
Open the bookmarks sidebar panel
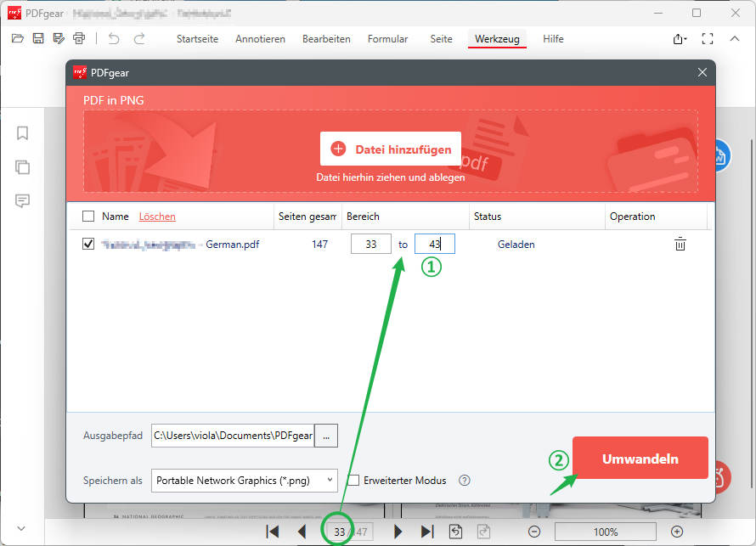(23, 133)
